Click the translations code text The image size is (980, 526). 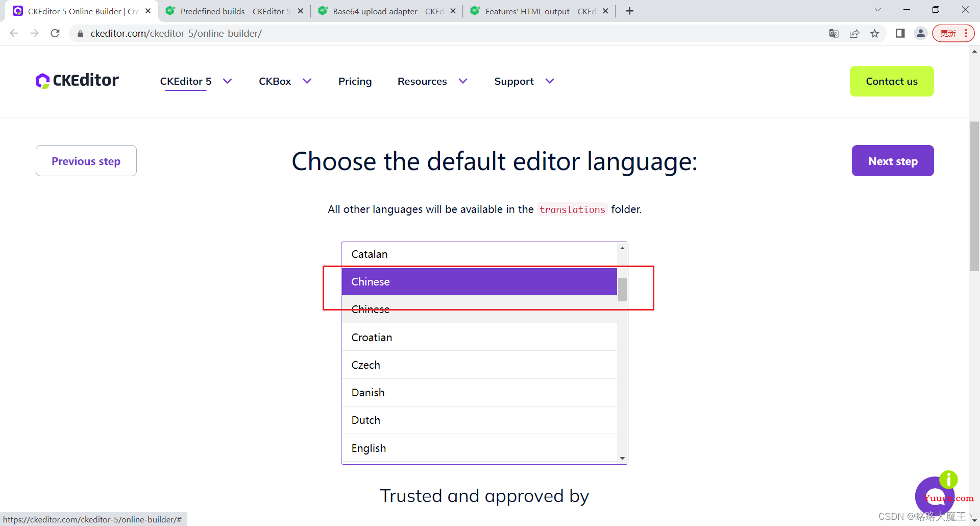(x=572, y=209)
